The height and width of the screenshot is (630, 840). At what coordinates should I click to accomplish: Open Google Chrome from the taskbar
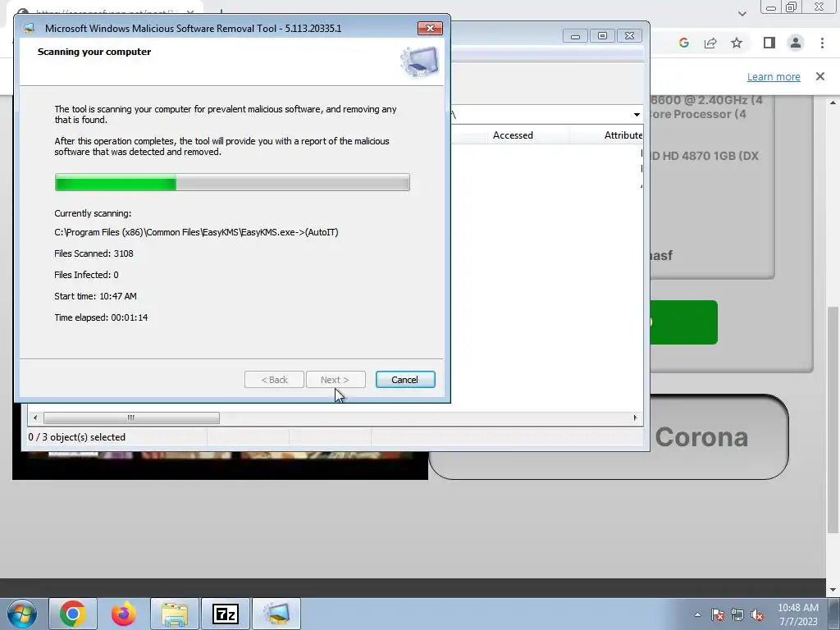(x=73, y=614)
